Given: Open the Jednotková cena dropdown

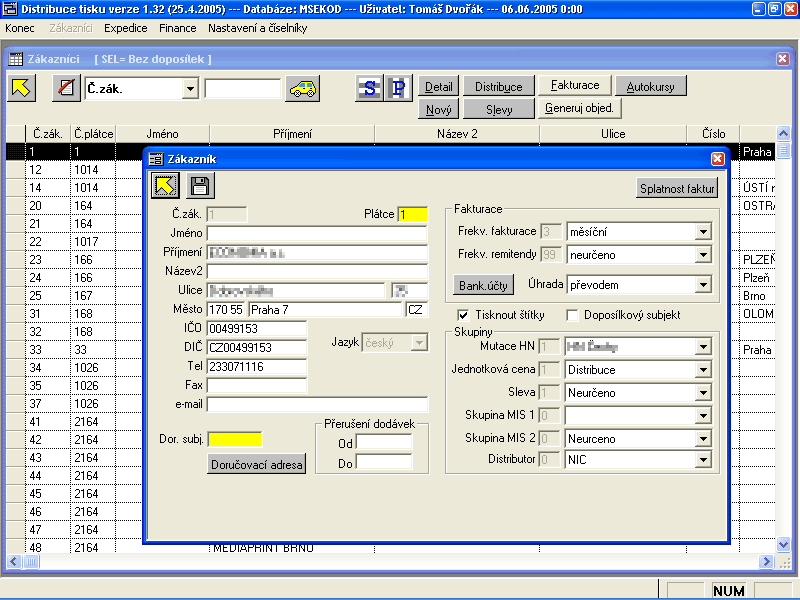Looking at the screenshot, I should (x=703, y=370).
